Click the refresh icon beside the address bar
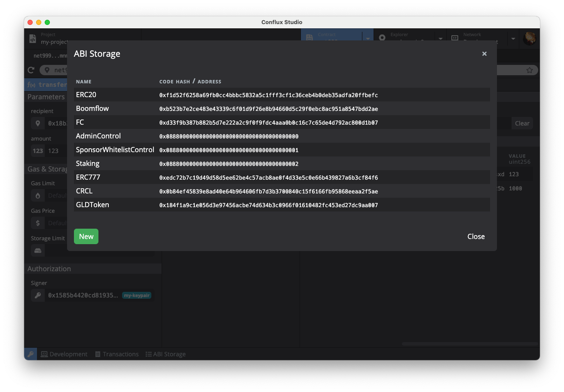Viewport: 564px width, 392px height. pos(31,70)
